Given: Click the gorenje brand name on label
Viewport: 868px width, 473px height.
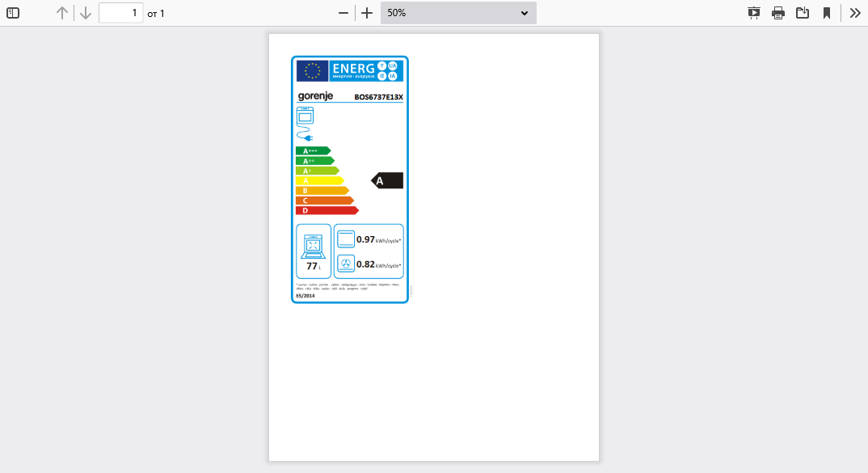Looking at the screenshot, I should pos(315,96).
